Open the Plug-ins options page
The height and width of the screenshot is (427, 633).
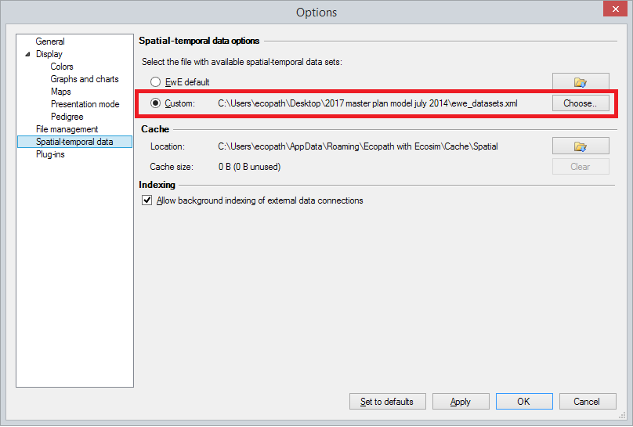pos(50,154)
